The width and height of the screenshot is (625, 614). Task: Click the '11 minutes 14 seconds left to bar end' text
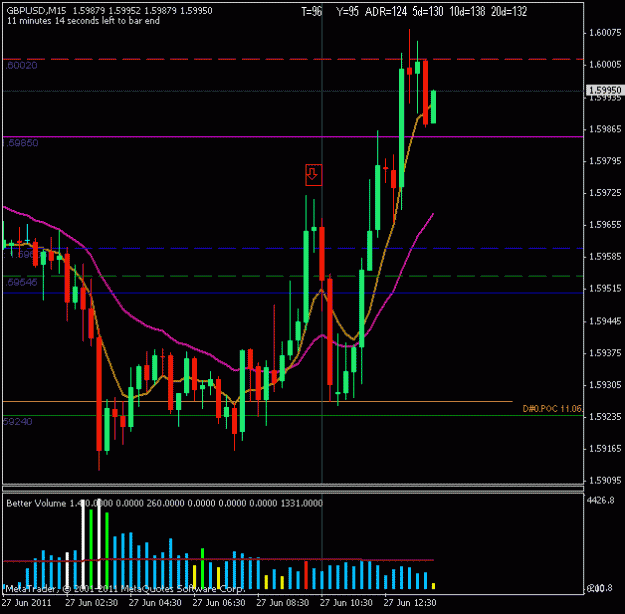point(83,21)
